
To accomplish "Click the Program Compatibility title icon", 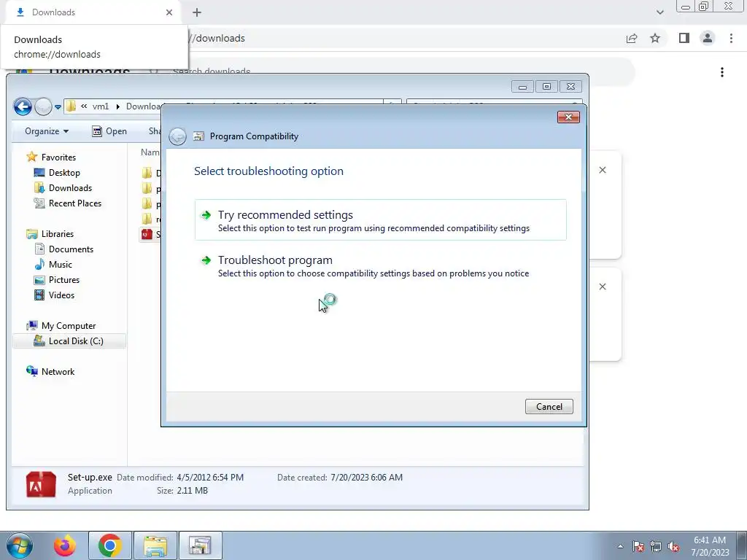I will point(198,136).
